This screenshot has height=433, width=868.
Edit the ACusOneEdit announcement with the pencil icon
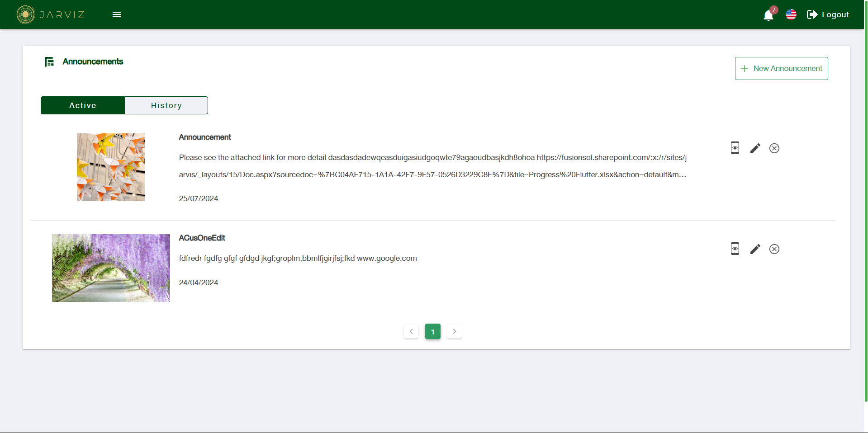pos(754,249)
